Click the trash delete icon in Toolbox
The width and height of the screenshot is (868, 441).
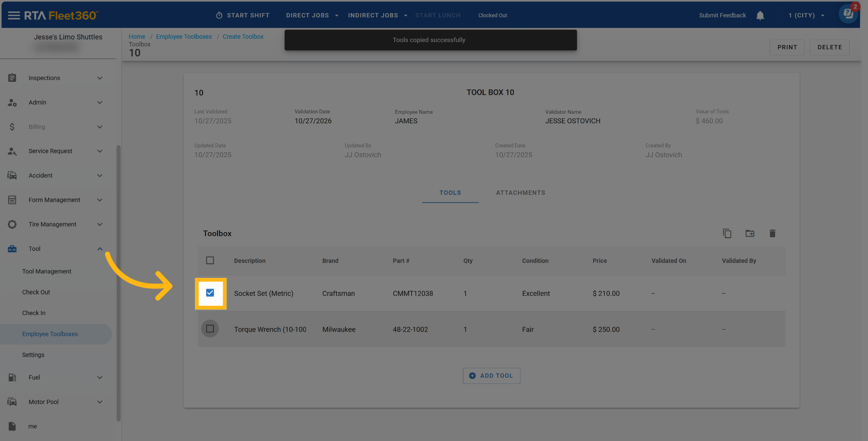(772, 234)
